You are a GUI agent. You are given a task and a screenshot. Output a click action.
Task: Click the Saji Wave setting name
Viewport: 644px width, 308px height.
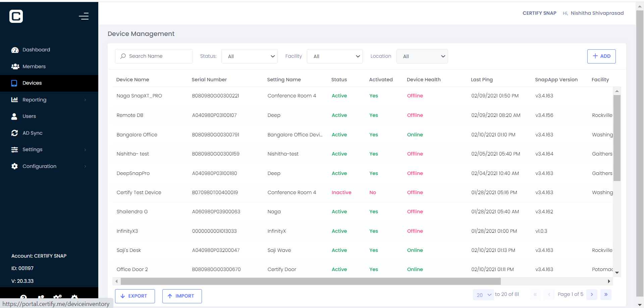pyautogui.click(x=279, y=250)
